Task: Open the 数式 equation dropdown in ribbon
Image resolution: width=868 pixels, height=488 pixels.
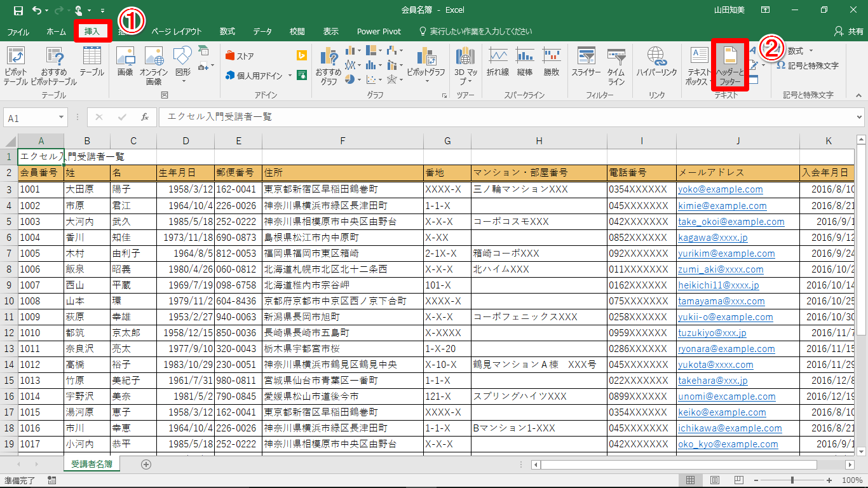Action: click(x=811, y=51)
